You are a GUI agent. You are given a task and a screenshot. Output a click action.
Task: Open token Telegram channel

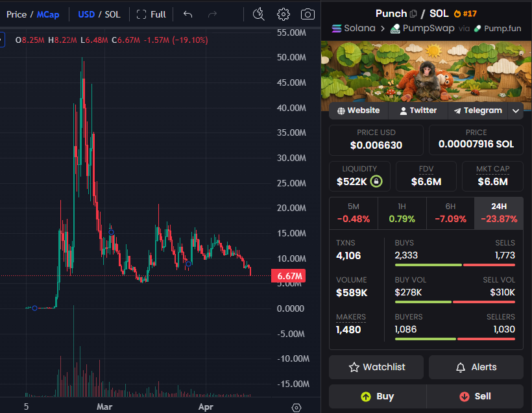(478, 110)
